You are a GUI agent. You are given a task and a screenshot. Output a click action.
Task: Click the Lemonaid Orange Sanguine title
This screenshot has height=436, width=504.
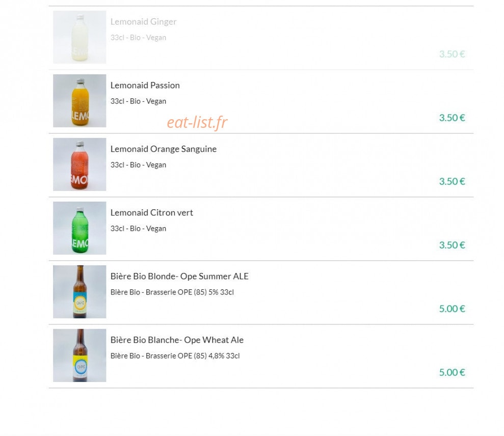[163, 149]
